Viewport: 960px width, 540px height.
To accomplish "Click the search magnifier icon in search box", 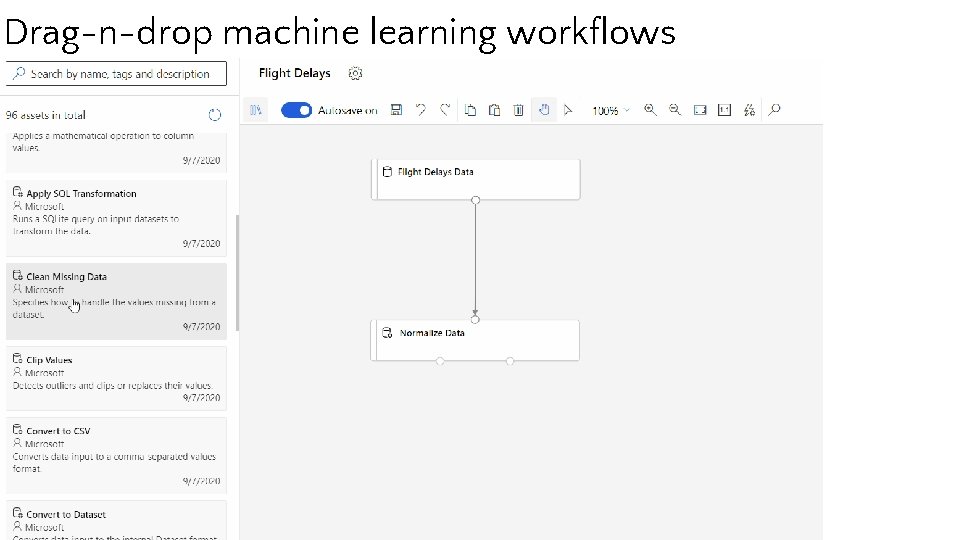I will pyautogui.click(x=19, y=73).
